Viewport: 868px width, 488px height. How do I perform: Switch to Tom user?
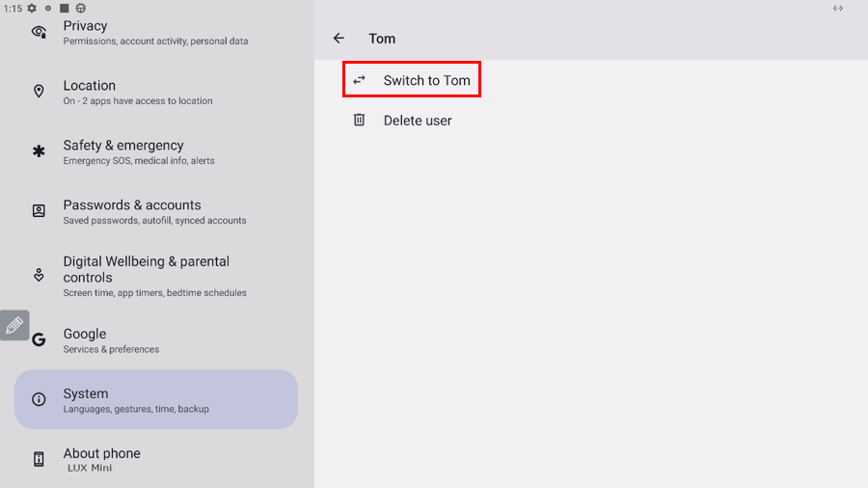[426, 80]
